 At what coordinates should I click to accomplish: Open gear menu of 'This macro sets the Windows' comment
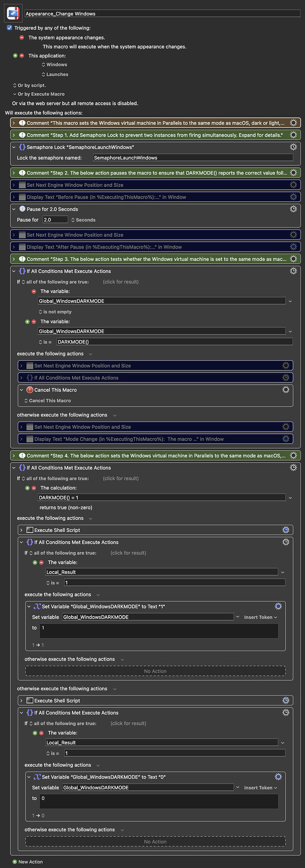pos(293,123)
